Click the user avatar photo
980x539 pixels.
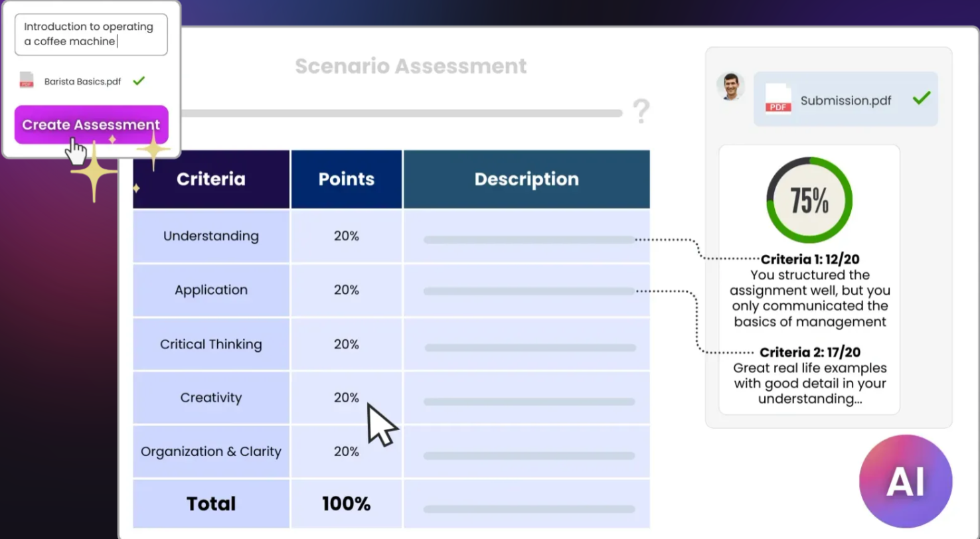[730, 86]
